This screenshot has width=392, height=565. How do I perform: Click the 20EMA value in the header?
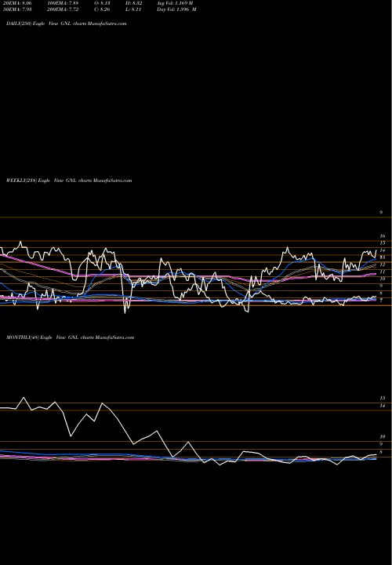point(16,3)
